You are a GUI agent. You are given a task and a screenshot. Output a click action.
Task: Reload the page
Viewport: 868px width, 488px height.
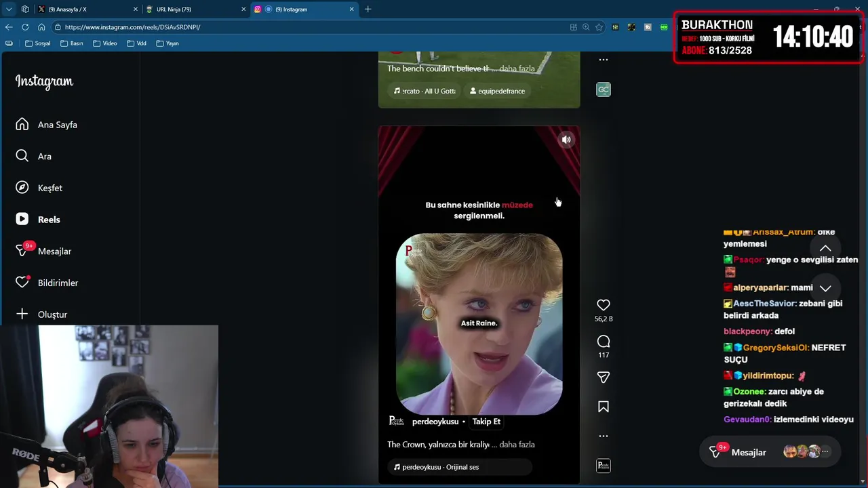pyautogui.click(x=25, y=27)
